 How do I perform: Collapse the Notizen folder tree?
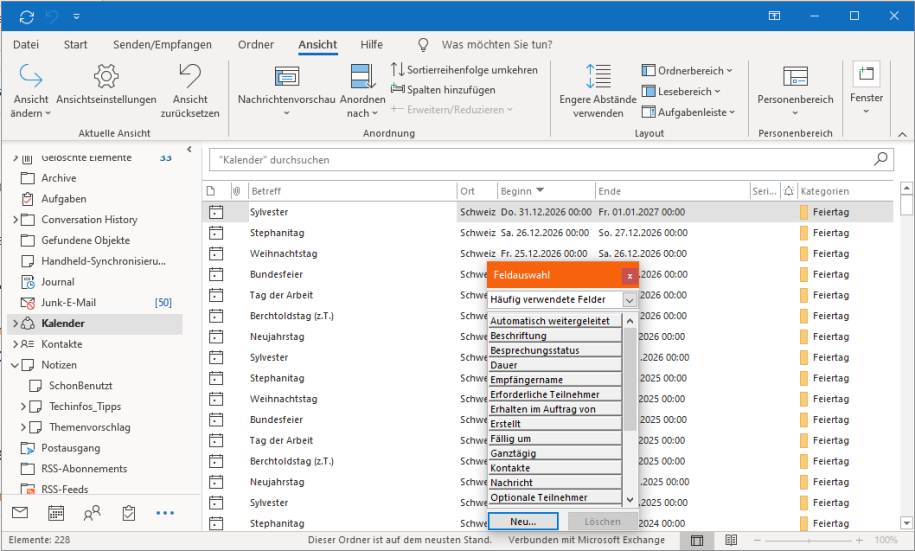pyautogui.click(x=15, y=365)
